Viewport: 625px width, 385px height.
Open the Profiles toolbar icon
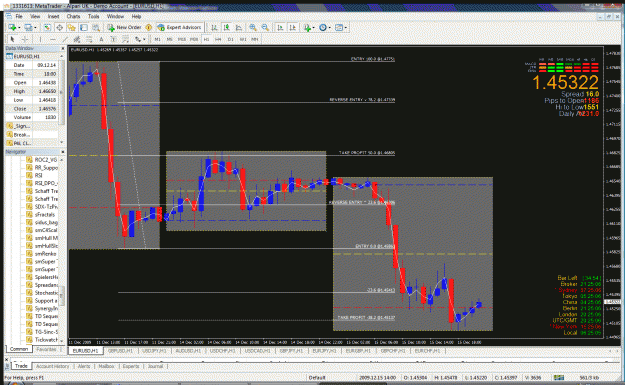point(28,28)
